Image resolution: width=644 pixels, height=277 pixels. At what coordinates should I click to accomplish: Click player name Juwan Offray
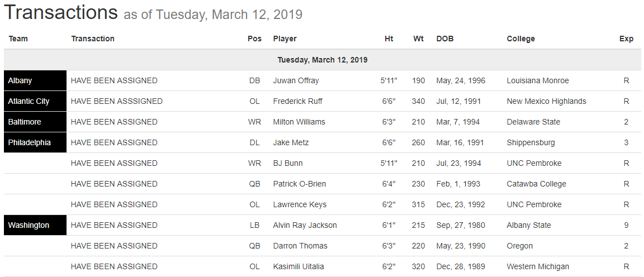[x=296, y=80]
